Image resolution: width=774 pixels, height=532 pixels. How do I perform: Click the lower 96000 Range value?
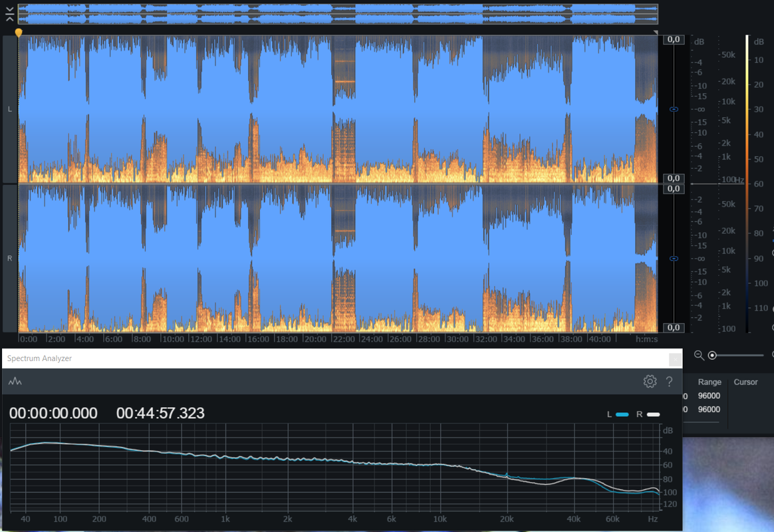709,409
